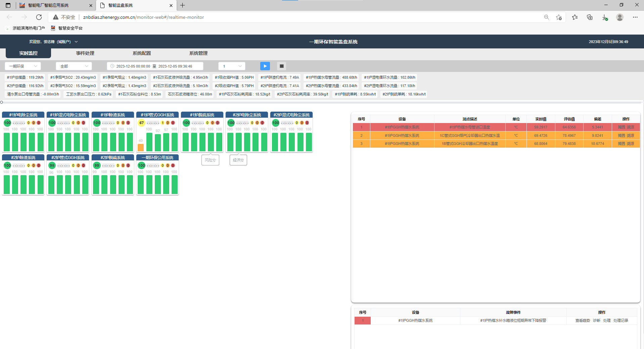Open the 系统配置 tab
This screenshot has height=349, width=644.
point(142,53)
